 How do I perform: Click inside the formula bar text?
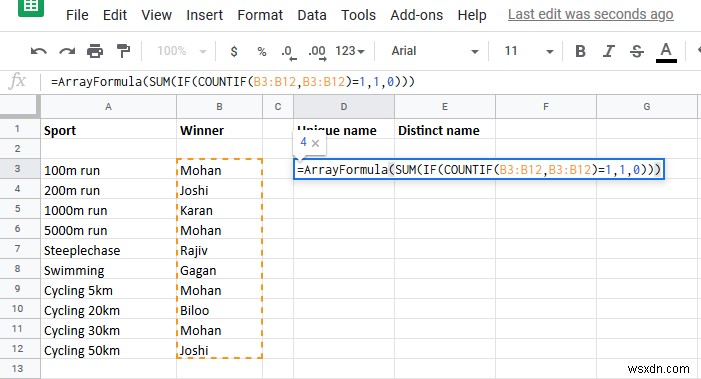click(233, 82)
